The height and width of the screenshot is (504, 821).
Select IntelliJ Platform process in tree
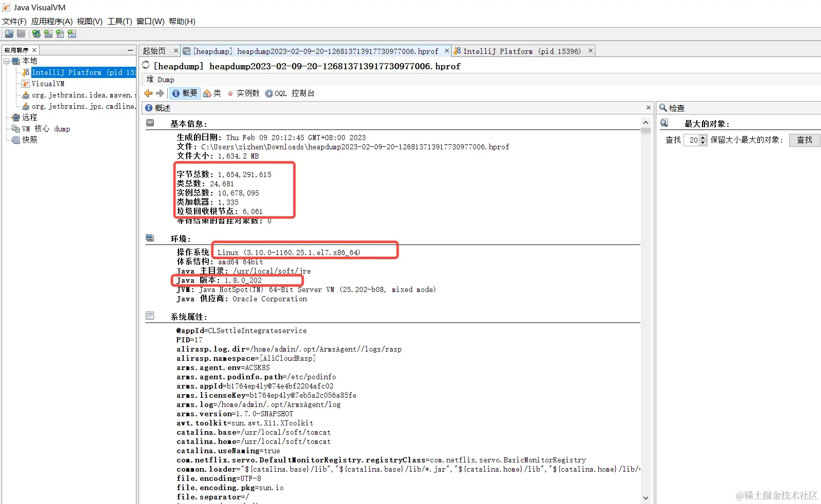click(x=84, y=72)
